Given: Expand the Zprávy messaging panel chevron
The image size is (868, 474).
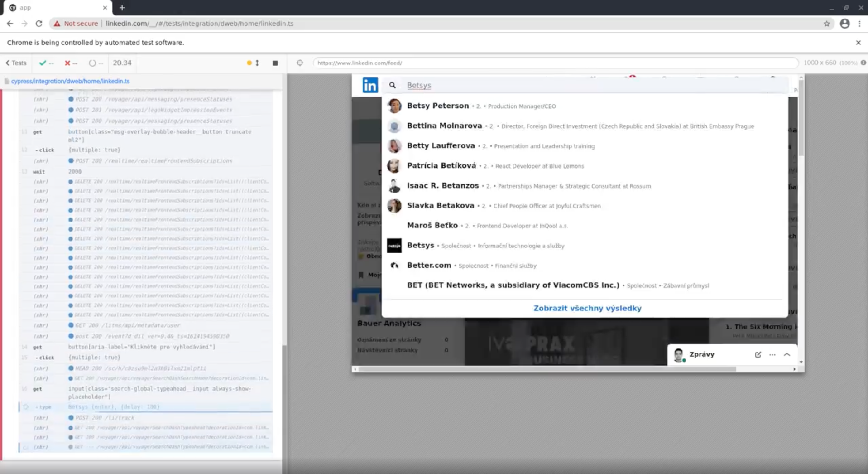Looking at the screenshot, I should (x=787, y=354).
